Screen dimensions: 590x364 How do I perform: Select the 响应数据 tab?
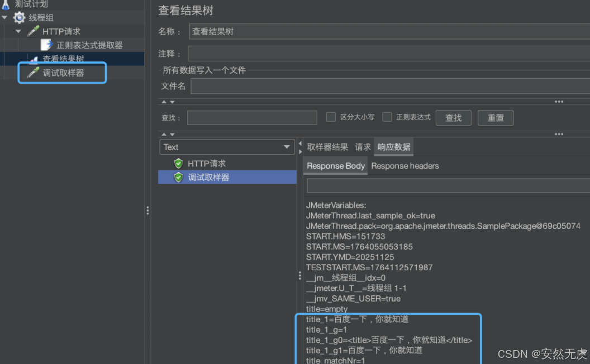tap(393, 147)
